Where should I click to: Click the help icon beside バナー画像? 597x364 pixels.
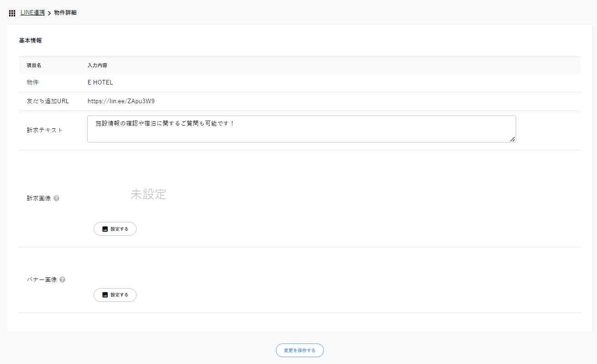(x=62, y=280)
